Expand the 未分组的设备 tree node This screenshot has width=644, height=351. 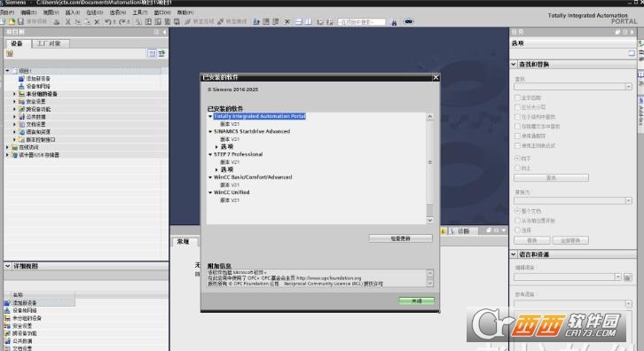point(14,94)
